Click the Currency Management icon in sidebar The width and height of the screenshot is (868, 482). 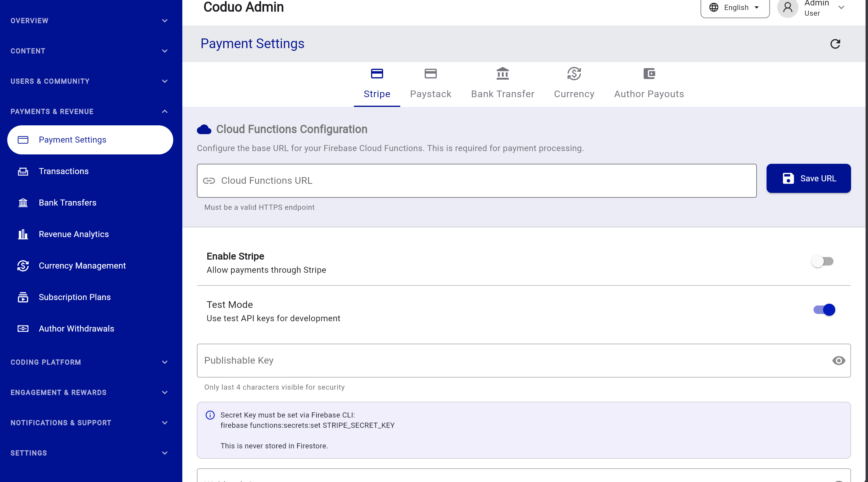coord(23,266)
